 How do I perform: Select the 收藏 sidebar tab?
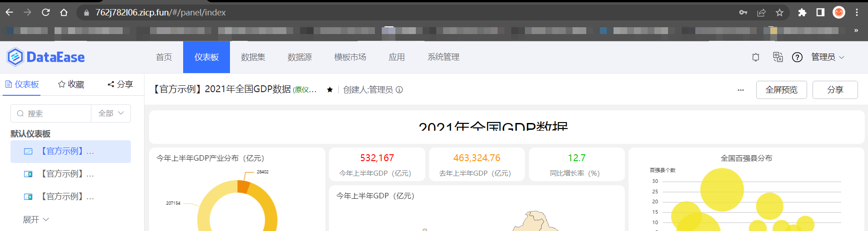click(71, 84)
